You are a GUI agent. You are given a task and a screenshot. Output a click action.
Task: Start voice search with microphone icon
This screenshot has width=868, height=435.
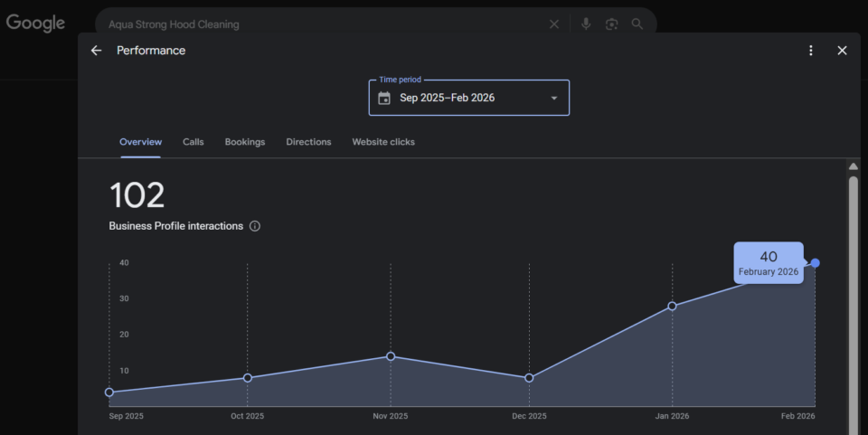tap(586, 24)
